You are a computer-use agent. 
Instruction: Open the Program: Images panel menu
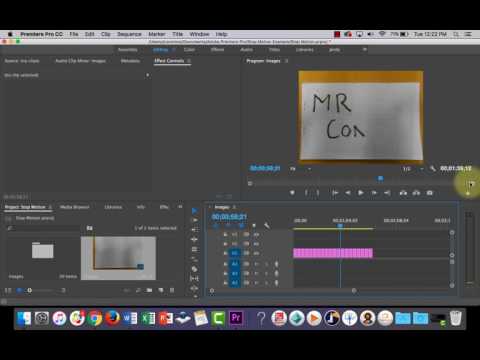pos(287,61)
